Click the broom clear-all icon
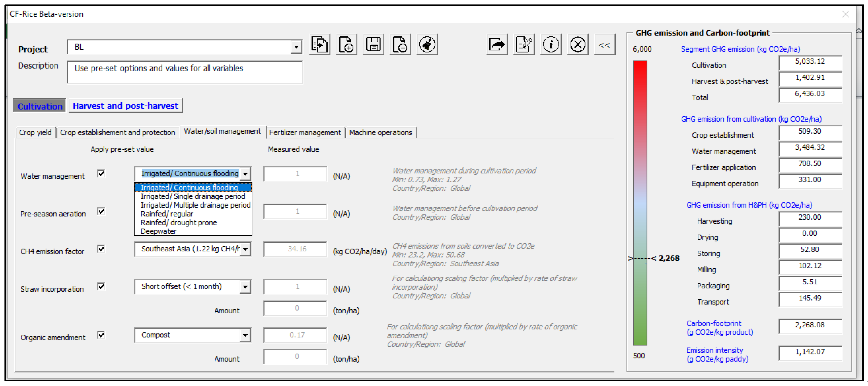This screenshot has width=868, height=386. coord(427,44)
